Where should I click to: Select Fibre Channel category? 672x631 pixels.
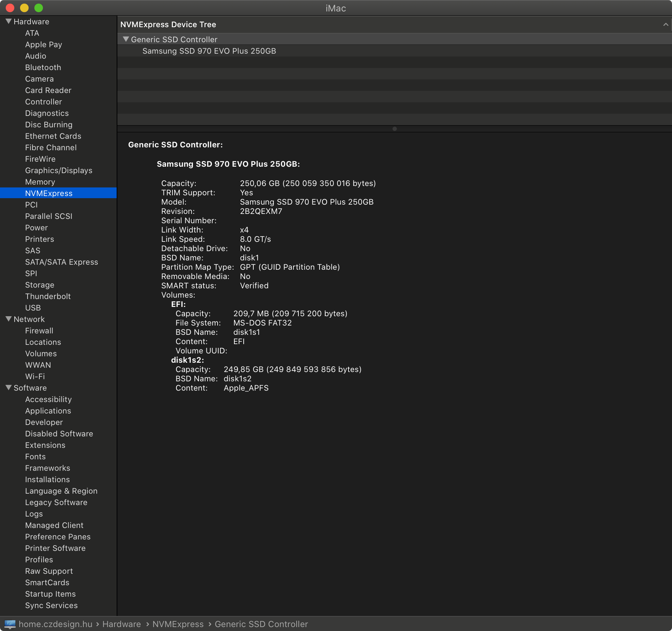(x=51, y=147)
